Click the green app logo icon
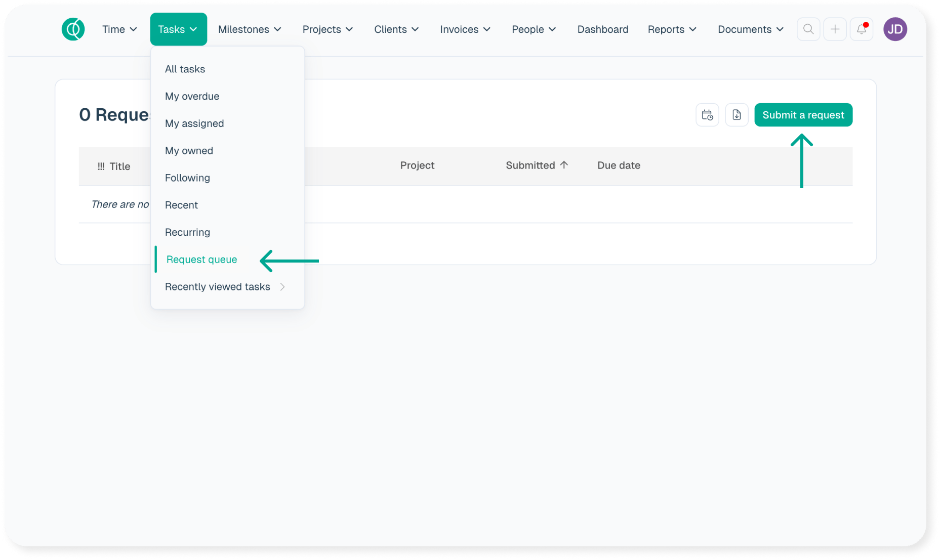This screenshot has width=940, height=560. (x=73, y=29)
